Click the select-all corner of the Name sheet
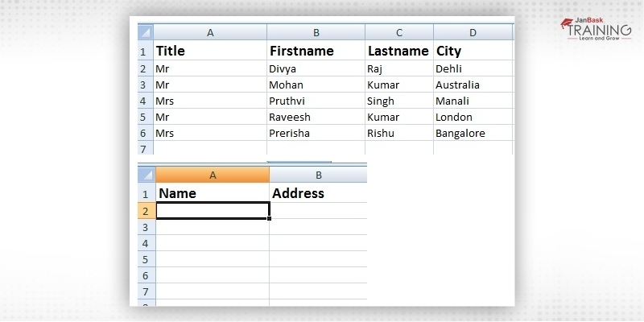The width and height of the screenshot is (644, 322). pyautogui.click(x=147, y=175)
